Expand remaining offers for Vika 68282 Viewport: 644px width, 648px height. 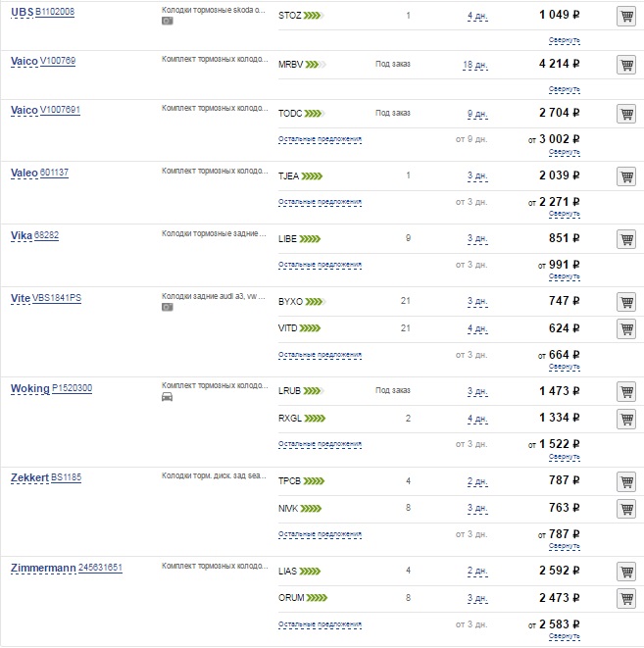pyautogui.click(x=320, y=265)
